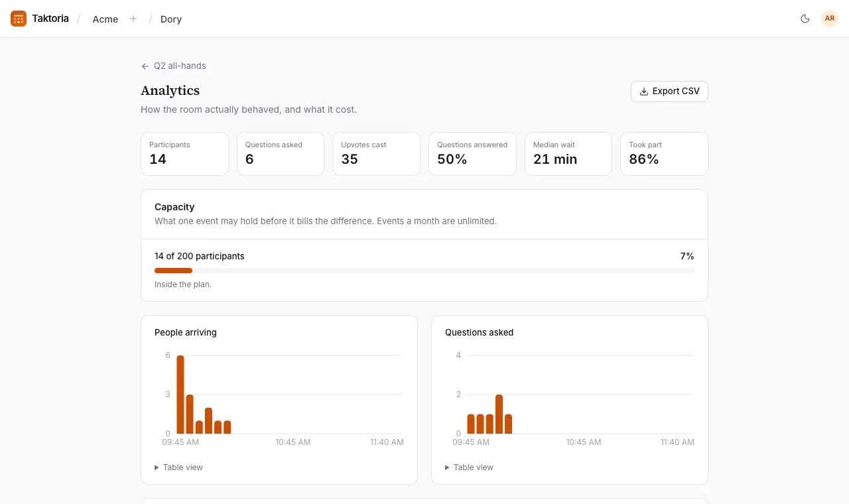Expand Table view under People arriving
The height and width of the screenshot is (504, 849).
[179, 468]
